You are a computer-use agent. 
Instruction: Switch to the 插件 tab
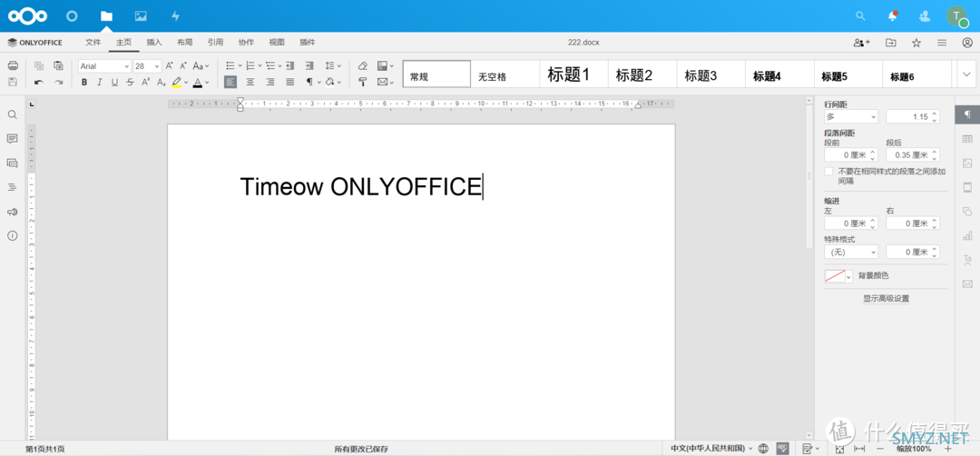click(307, 43)
